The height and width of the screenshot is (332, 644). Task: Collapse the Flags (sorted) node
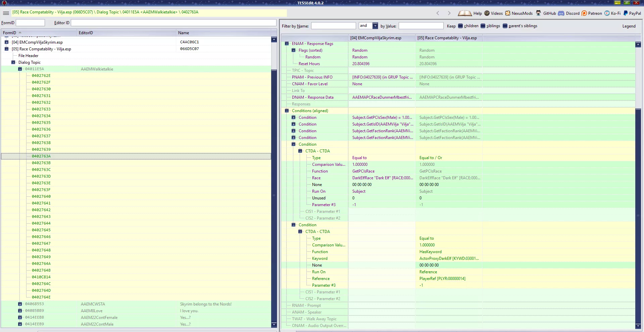tap(294, 50)
